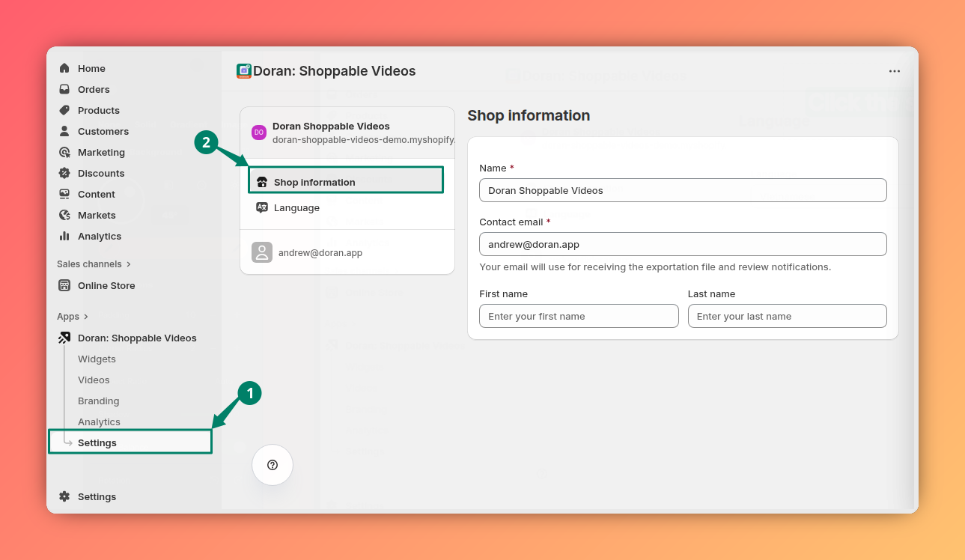Open the Orders page
The height and width of the screenshot is (560, 965).
[94, 89]
